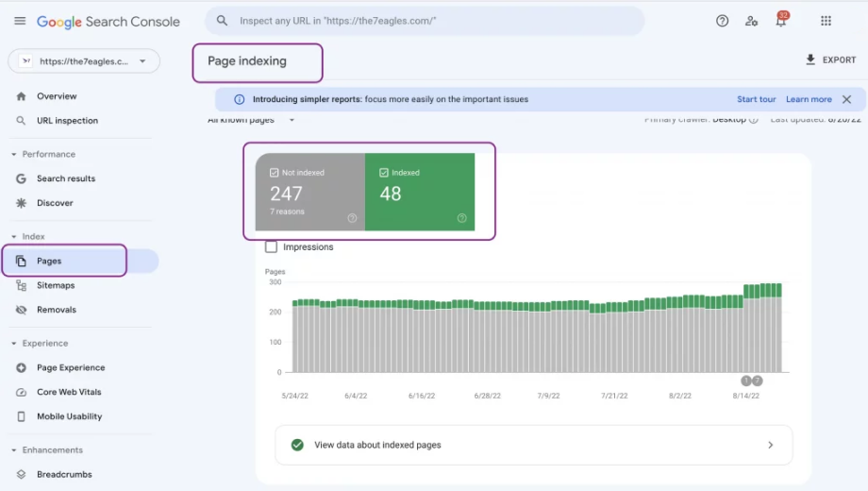Enable the Impressions checkbox

(272, 247)
